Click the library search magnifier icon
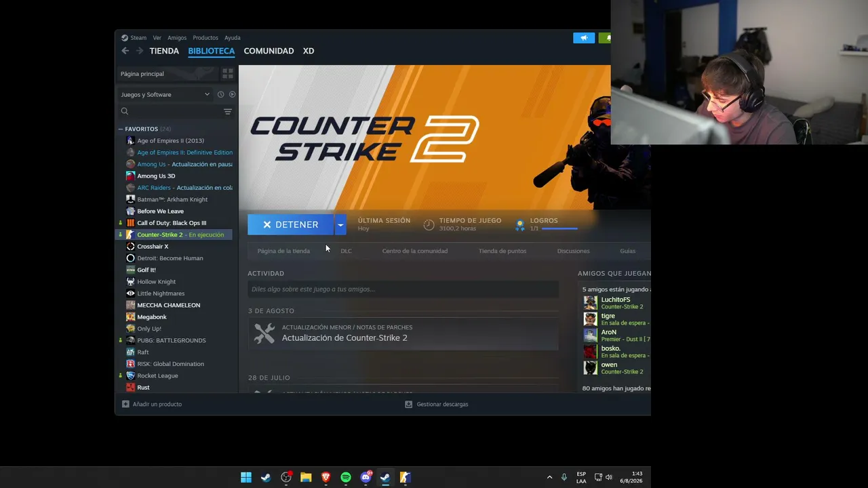Screen dimensions: 868x488 tap(125, 111)
